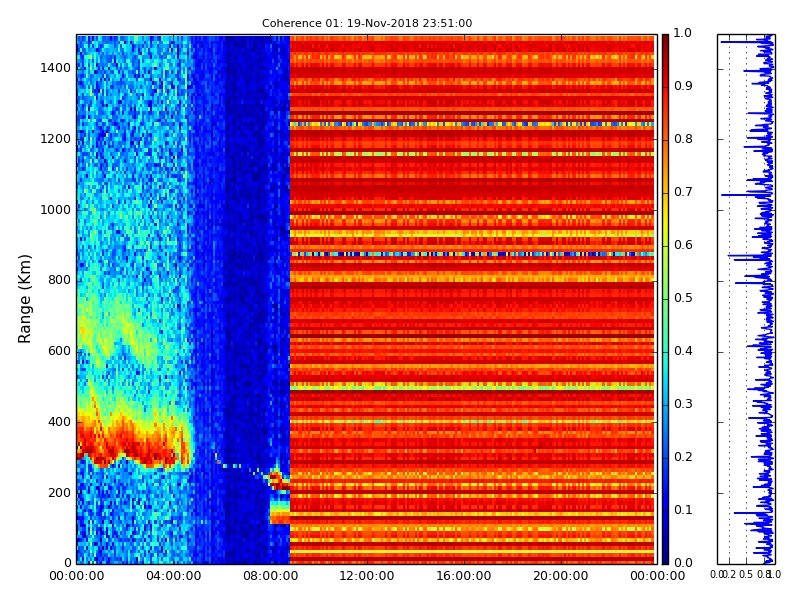This screenshot has height=600, width=800.
Task: Click the 1000 range tick label
Action: pyautogui.click(x=56, y=210)
